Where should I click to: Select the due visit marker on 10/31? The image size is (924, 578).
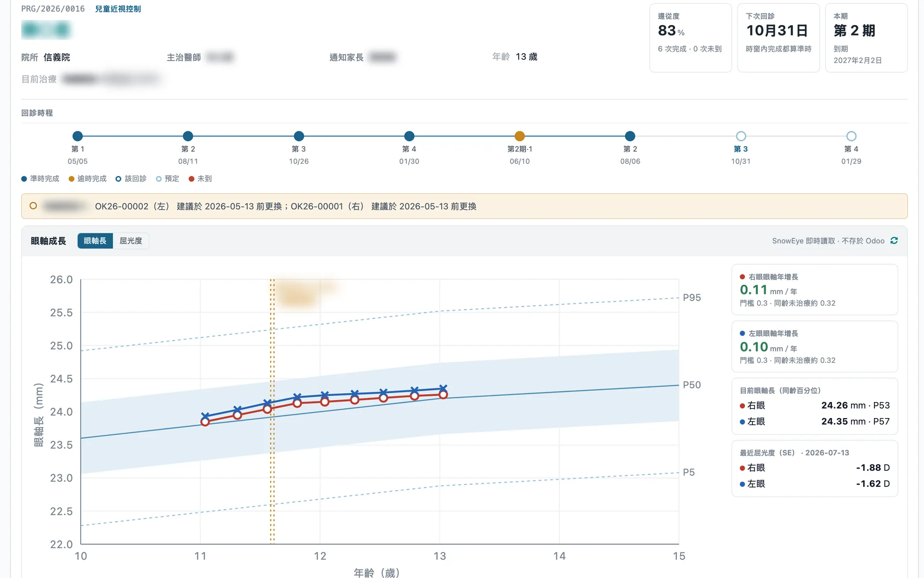(x=741, y=136)
